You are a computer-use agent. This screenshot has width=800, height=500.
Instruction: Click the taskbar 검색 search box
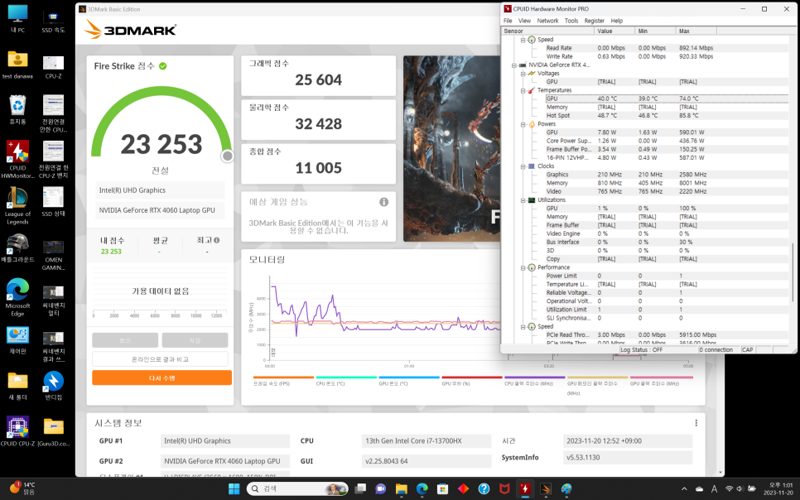click(x=297, y=489)
